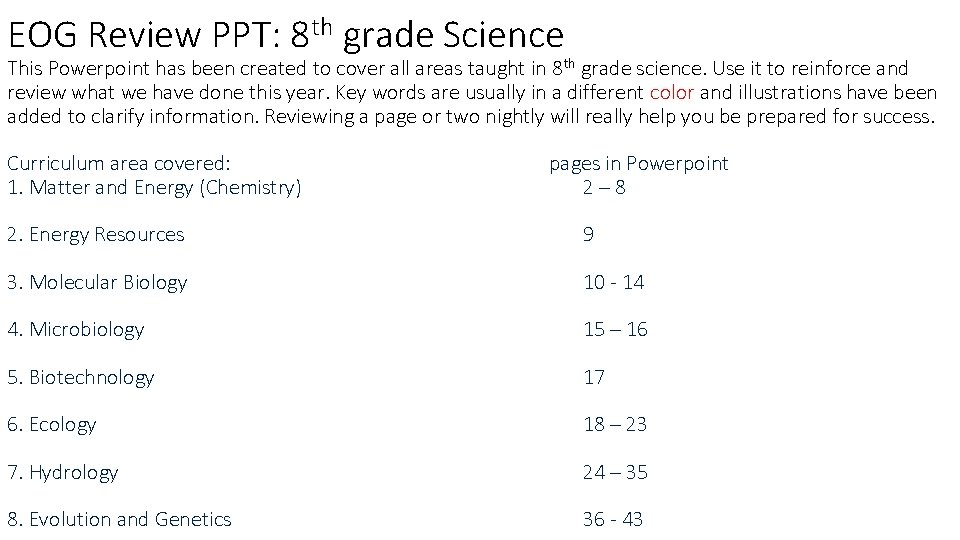Click the page range '24 – 35'
Viewport: 960px width, 540px height.
tap(615, 472)
